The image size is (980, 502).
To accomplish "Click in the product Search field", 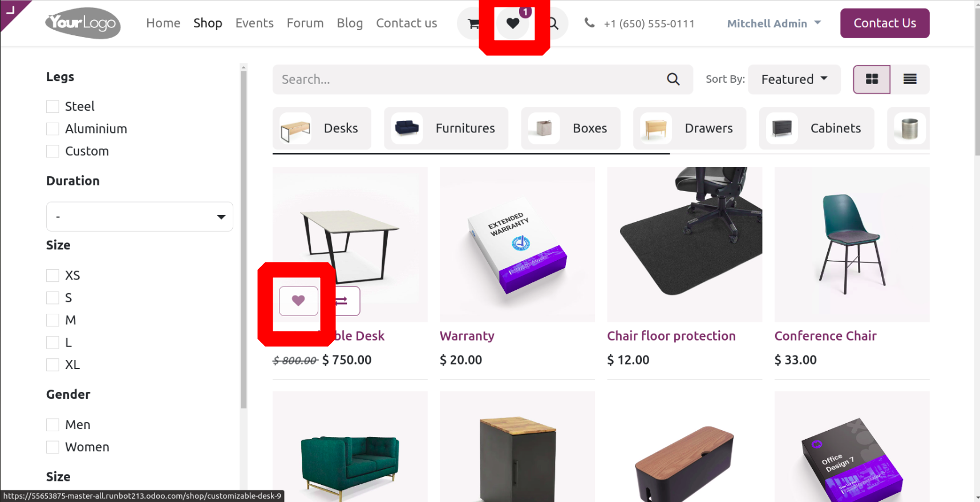I will coord(468,79).
